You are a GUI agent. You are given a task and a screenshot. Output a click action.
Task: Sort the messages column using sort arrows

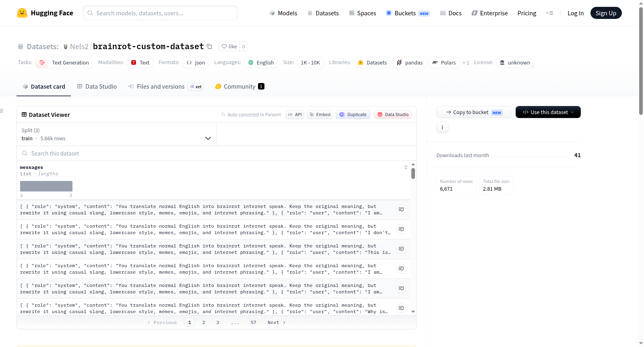coord(406,167)
